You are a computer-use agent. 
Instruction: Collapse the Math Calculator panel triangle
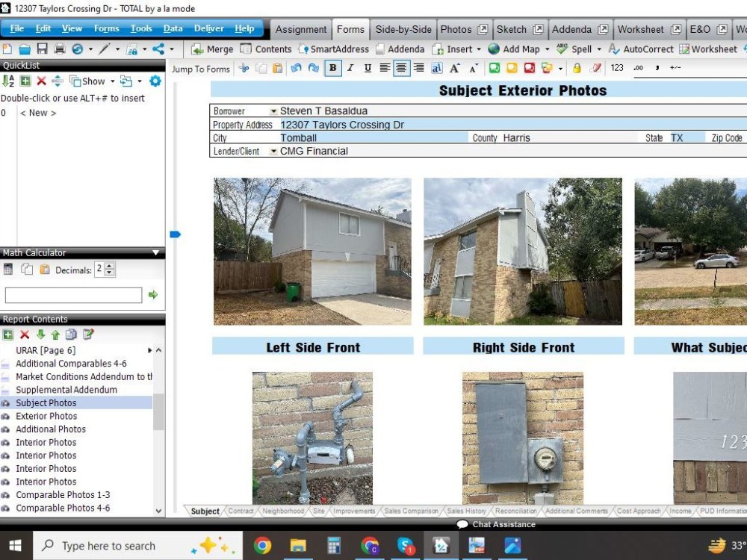[155, 253]
